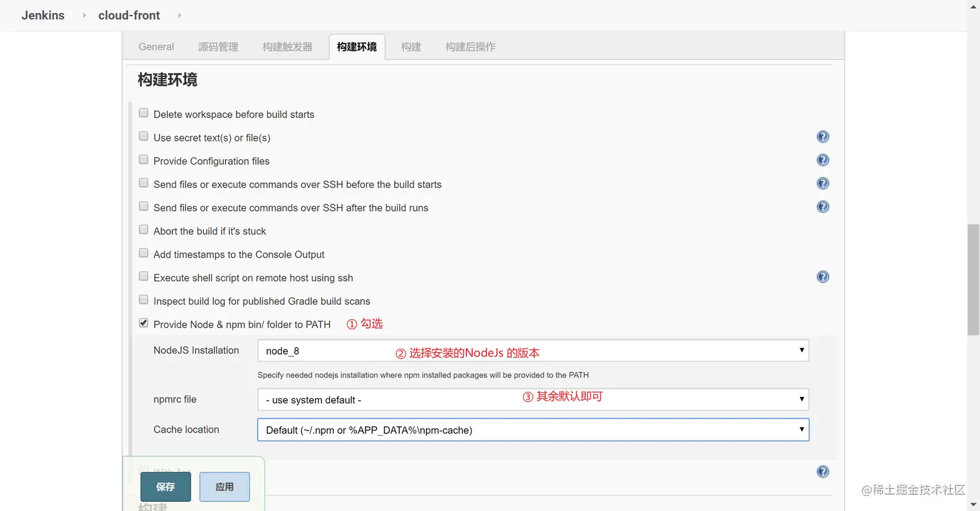This screenshot has height=511, width=980.
Task: Uncheck Provide Node & npm bin/ folder to PATH
Action: coord(144,323)
